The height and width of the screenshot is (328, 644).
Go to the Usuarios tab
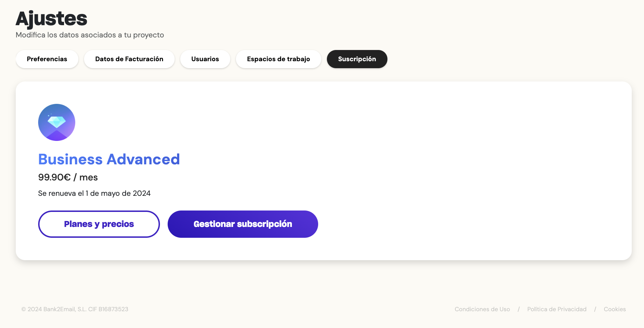205,59
